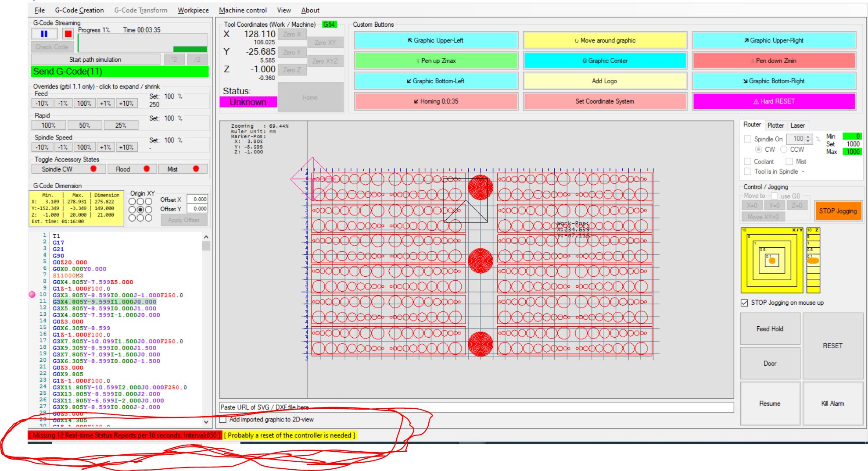868x471 pixels.
Task: Switch to the Plotter tab
Action: click(x=776, y=125)
